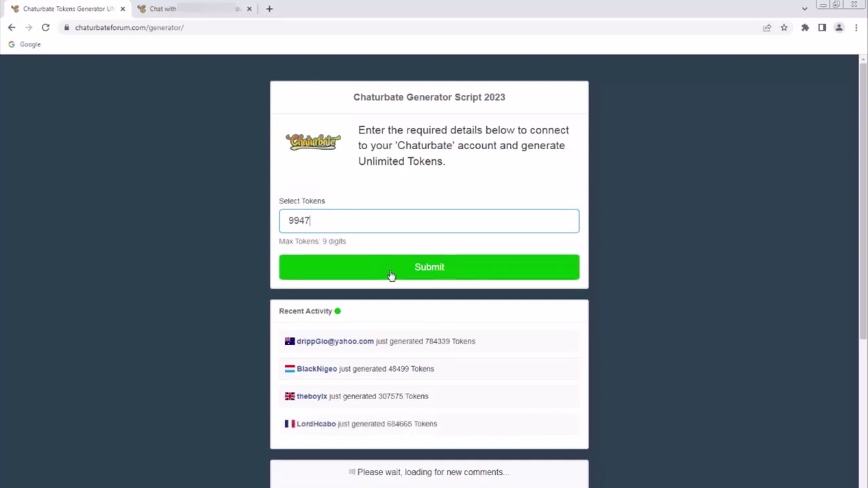The image size is (868, 488).
Task: Toggle the browser side panel icon
Action: [822, 28]
